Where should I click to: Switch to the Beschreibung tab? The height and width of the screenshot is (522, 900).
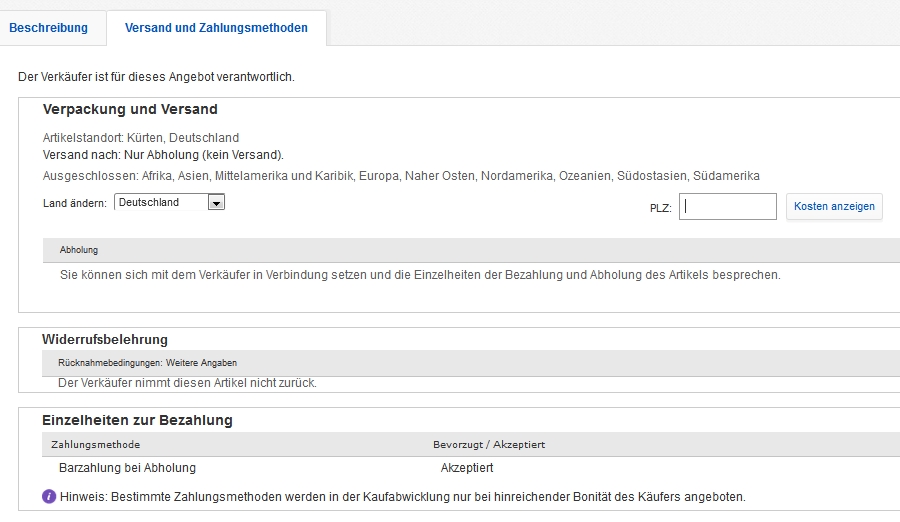point(48,28)
